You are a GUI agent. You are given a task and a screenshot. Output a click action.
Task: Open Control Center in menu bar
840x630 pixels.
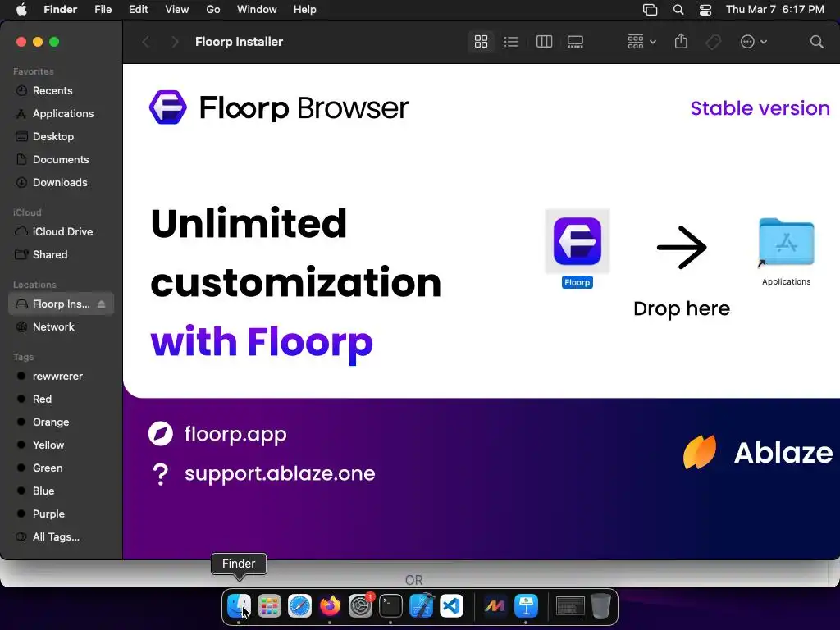[x=705, y=10]
